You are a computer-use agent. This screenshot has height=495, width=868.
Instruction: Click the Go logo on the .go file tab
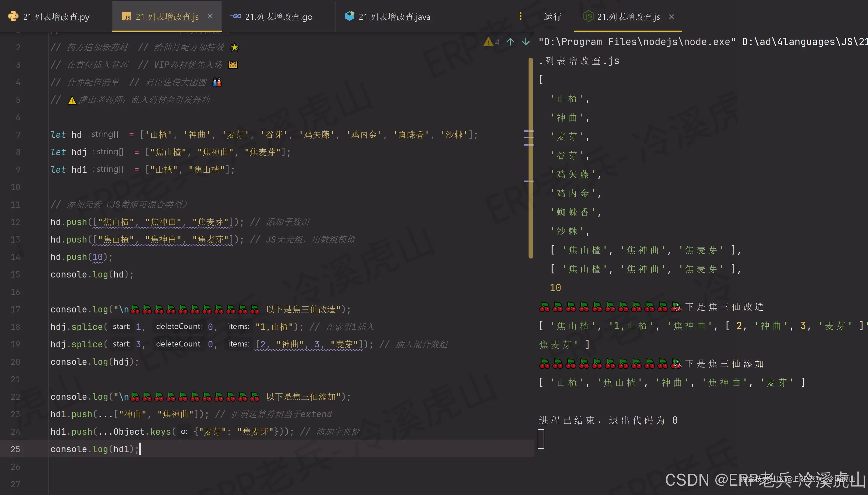tap(236, 16)
